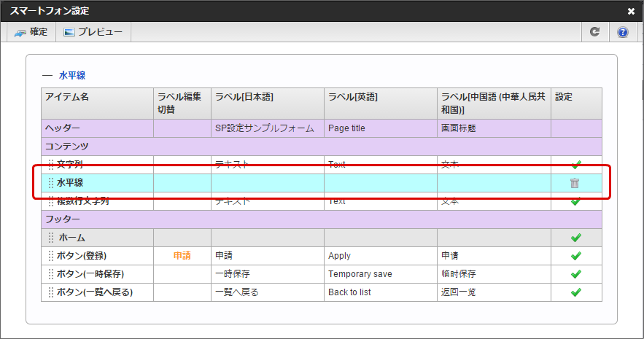This screenshot has width=644, height=339.
Task: Click the refresh icon in toolbar
Action: click(x=595, y=32)
